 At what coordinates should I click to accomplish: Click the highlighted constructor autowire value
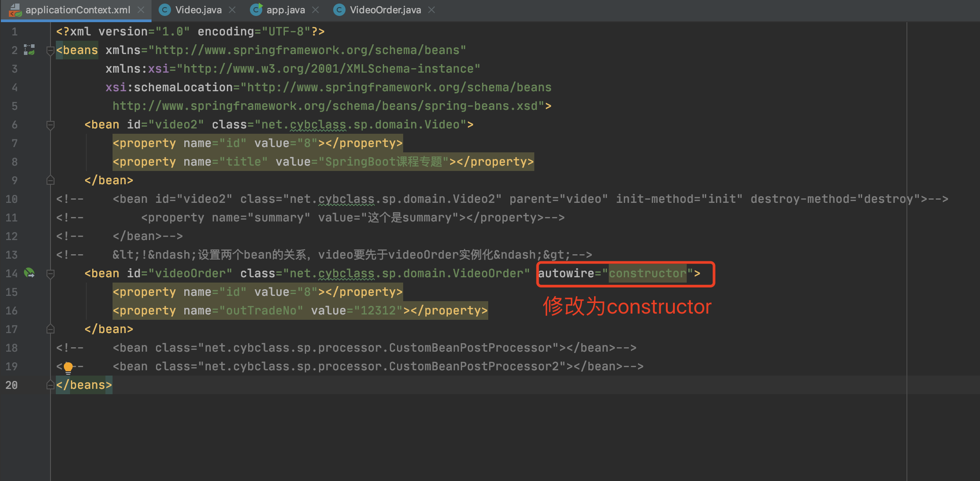(647, 273)
